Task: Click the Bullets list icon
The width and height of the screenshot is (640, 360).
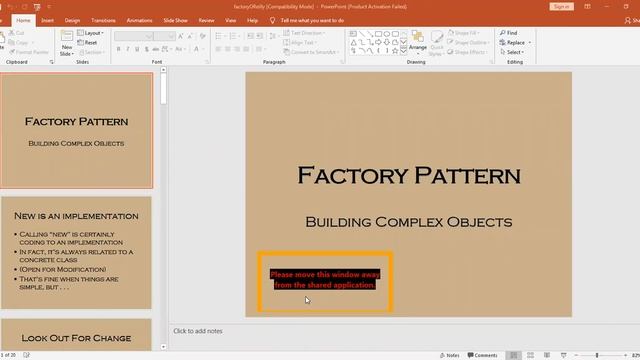Action: [x=218, y=36]
